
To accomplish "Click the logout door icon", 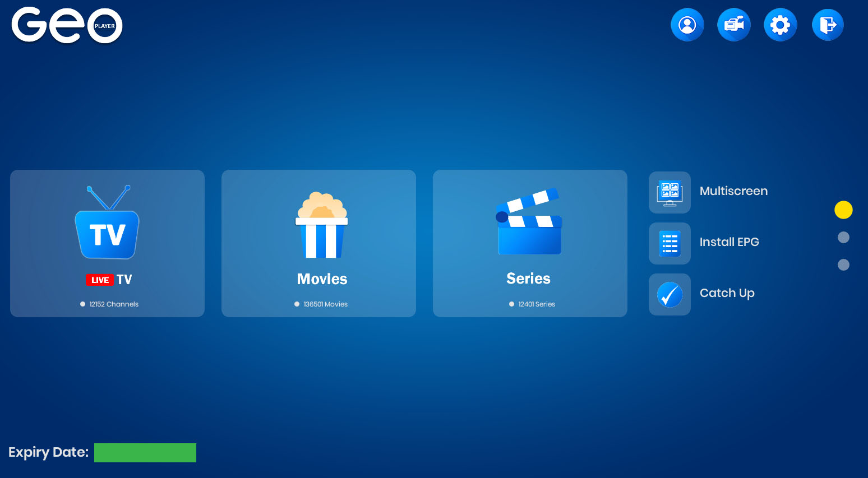I will pos(828,25).
